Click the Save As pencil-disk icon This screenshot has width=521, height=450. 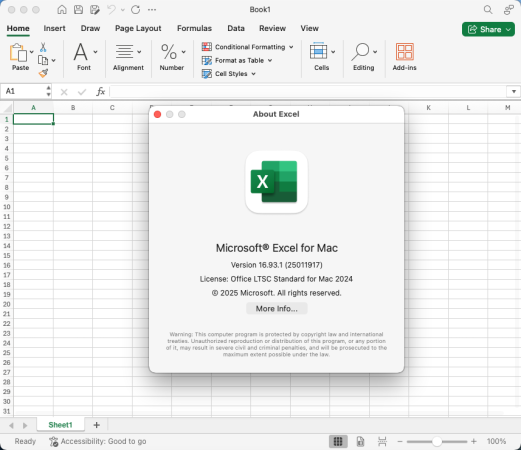[95, 9]
